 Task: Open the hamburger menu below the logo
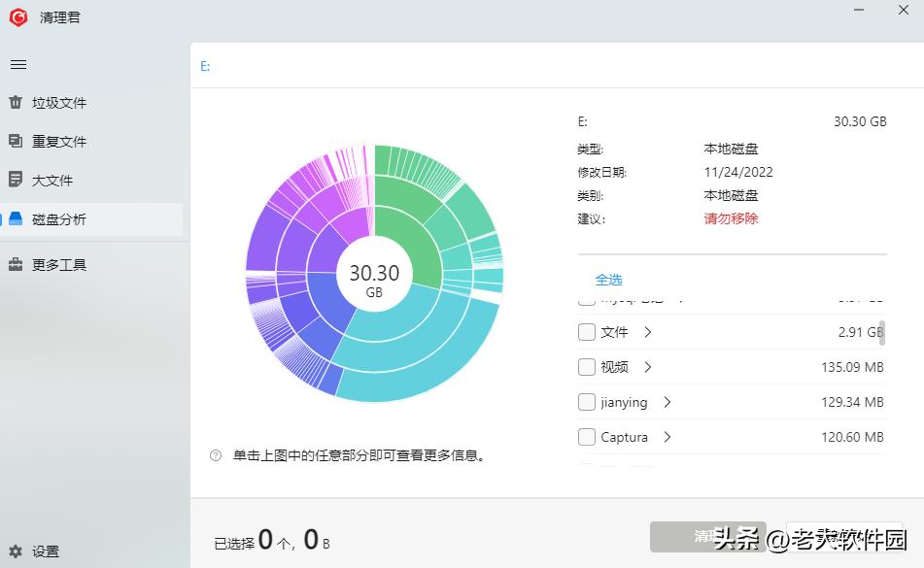(x=18, y=64)
